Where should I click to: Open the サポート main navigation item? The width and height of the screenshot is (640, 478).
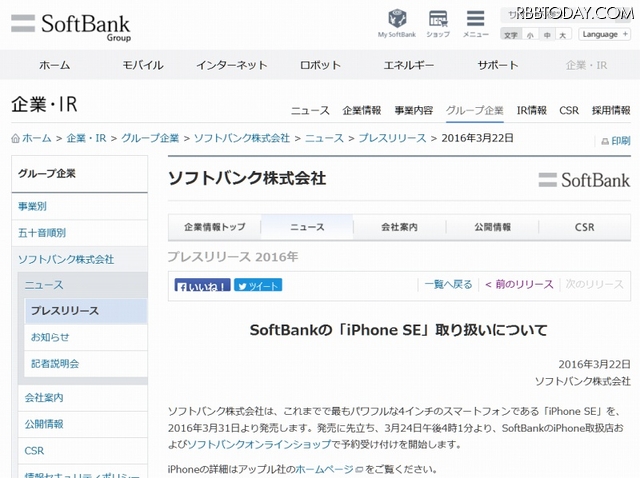pyautogui.click(x=498, y=65)
